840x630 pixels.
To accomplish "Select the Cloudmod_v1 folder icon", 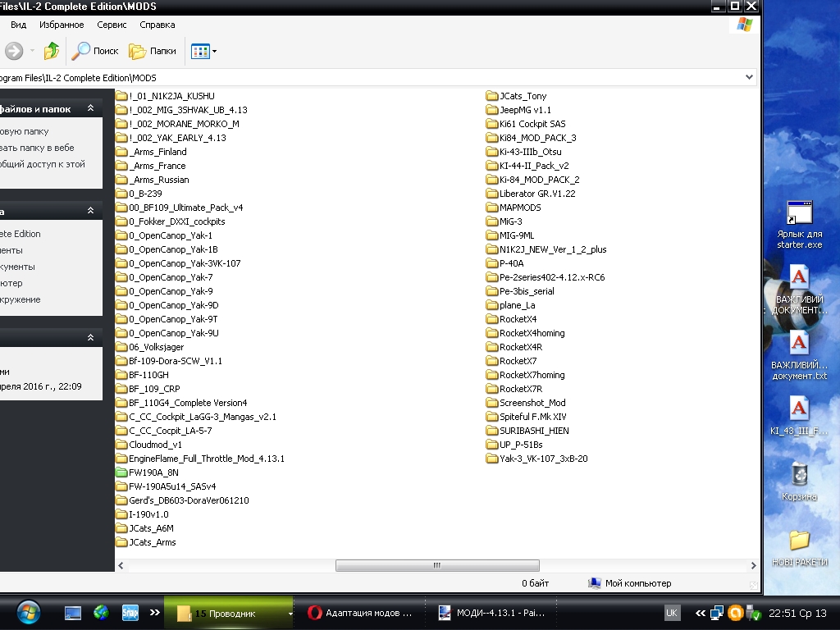I will 121,445.
